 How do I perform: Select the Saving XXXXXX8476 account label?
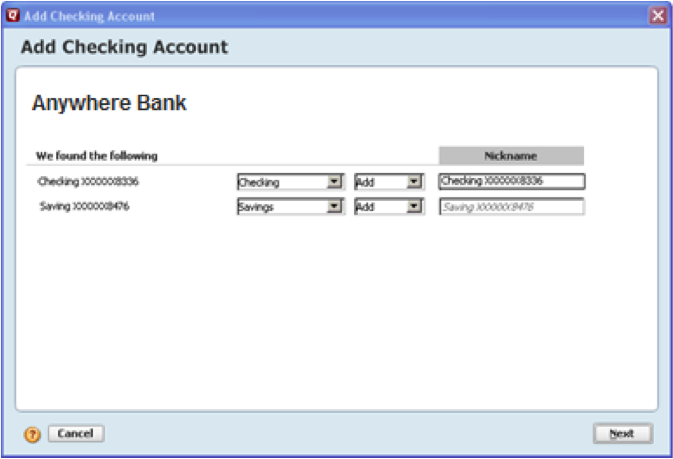coord(85,207)
